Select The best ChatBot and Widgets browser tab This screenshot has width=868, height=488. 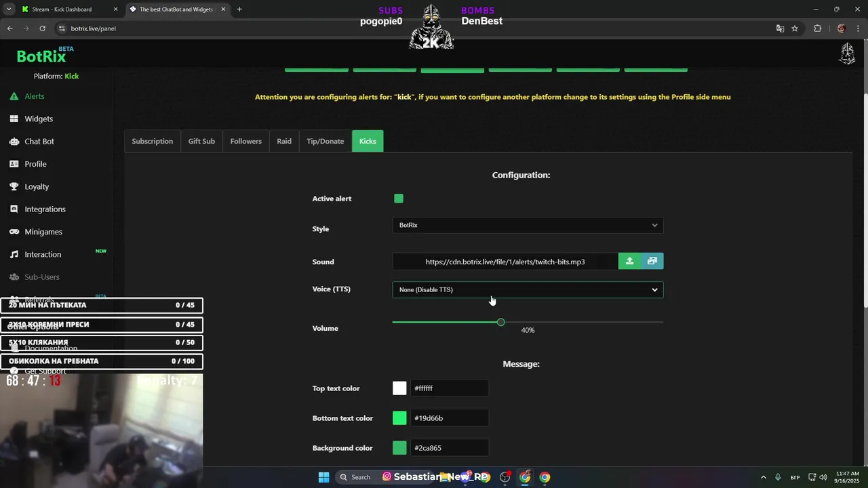pyautogui.click(x=176, y=9)
